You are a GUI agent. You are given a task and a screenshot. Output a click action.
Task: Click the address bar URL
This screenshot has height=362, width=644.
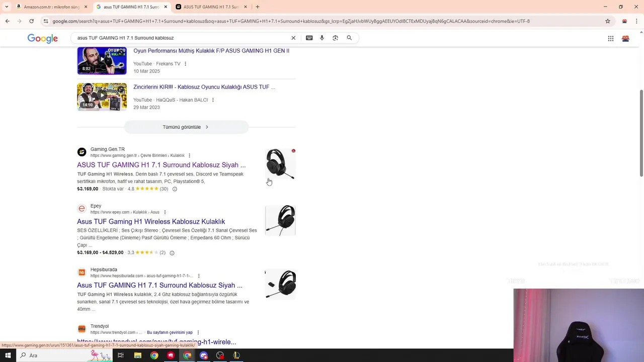pos(291,21)
